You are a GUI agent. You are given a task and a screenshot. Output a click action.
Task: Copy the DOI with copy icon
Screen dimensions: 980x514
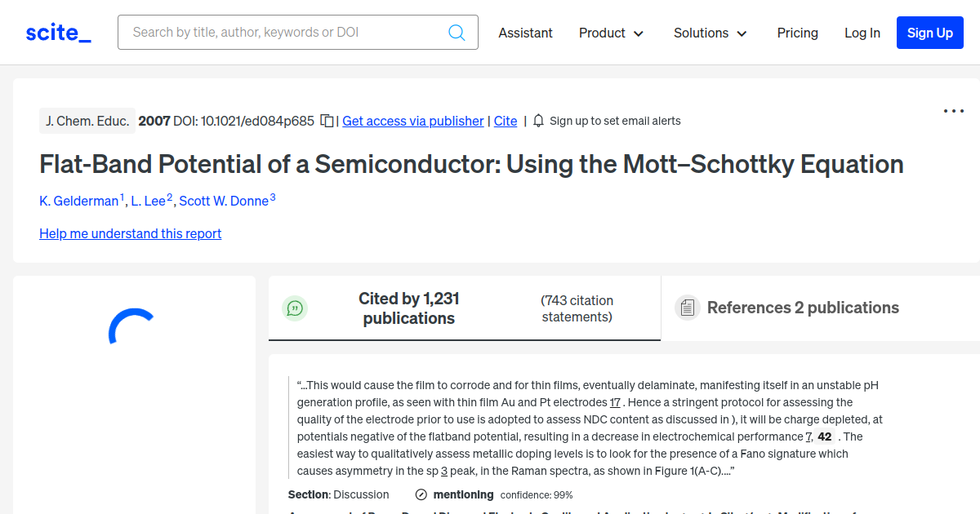point(327,121)
